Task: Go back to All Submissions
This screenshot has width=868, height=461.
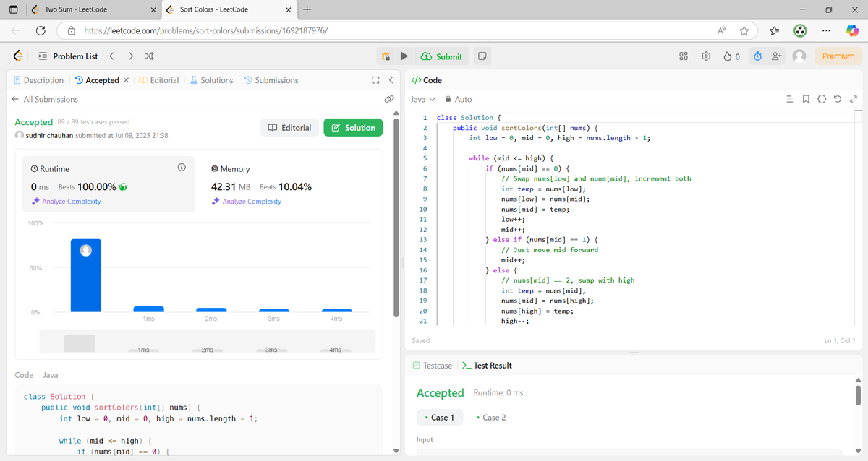Action: (45, 99)
